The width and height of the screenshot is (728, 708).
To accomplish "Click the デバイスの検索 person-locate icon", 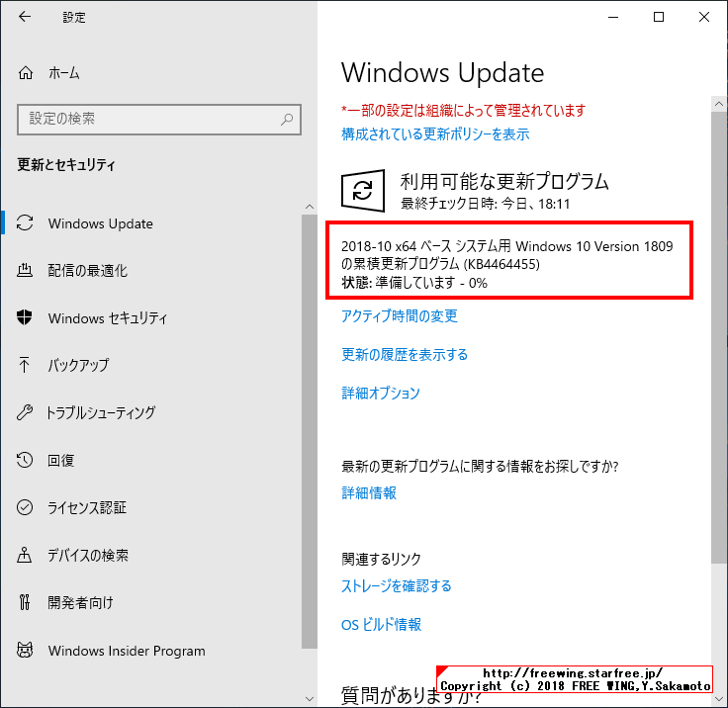I will 25,555.
